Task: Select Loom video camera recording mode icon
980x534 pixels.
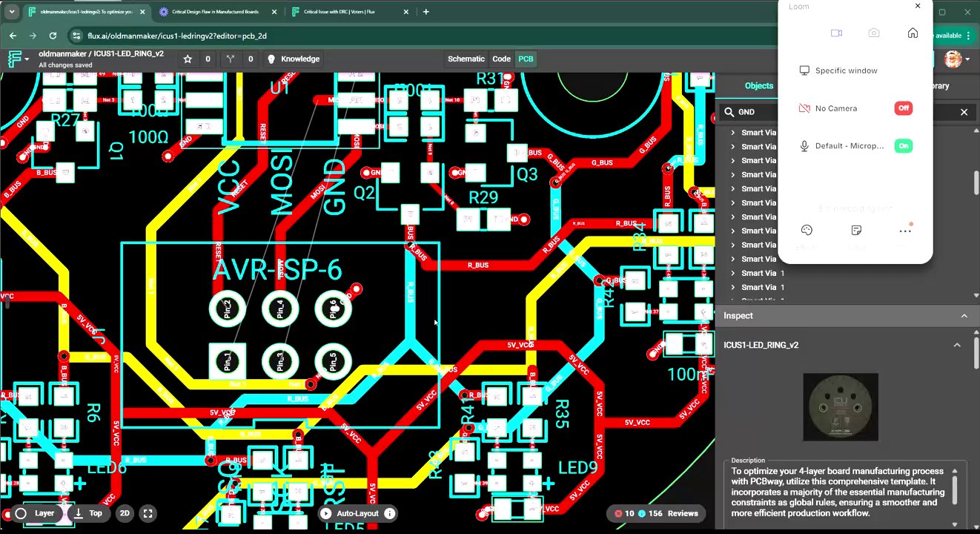Action: [x=836, y=33]
